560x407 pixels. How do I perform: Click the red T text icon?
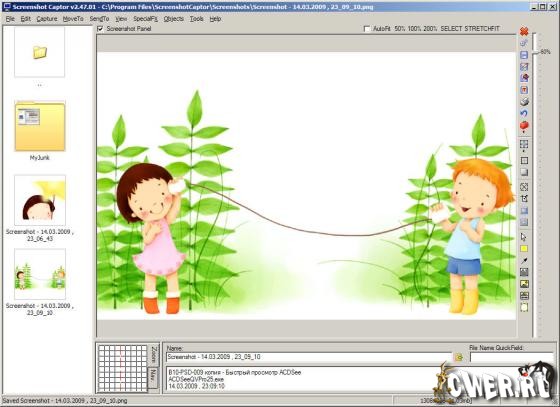pos(524,90)
